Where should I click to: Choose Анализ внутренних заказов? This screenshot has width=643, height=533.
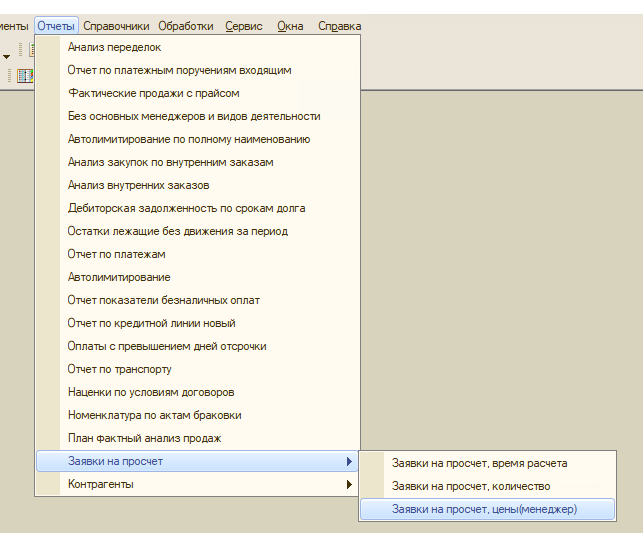pos(198,185)
